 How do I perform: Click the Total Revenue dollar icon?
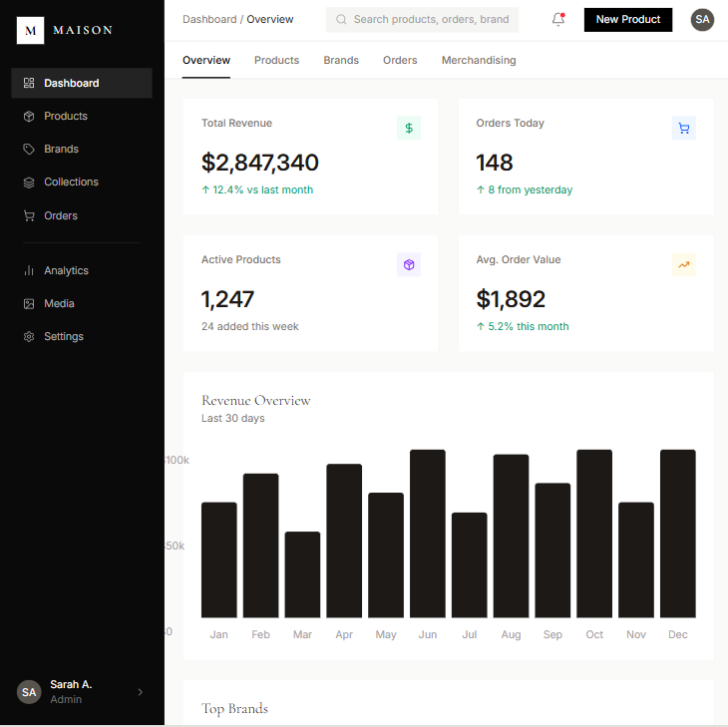tap(408, 128)
